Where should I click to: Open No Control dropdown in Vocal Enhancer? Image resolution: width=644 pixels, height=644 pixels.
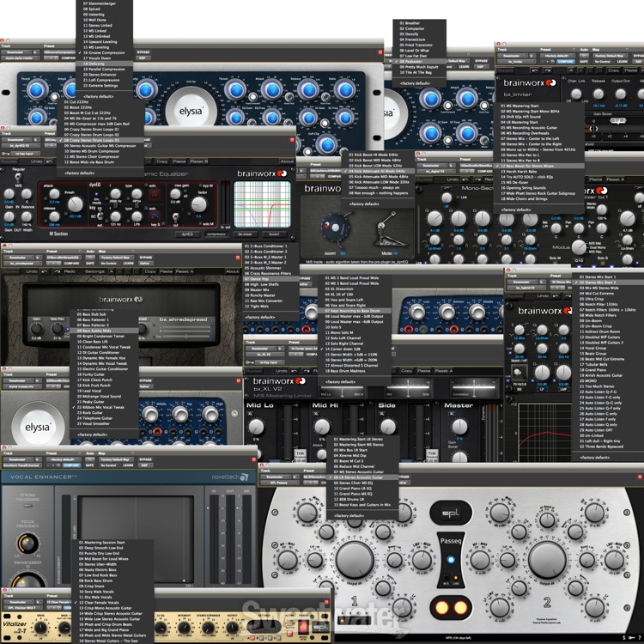pyautogui.click(x=108, y=465)
